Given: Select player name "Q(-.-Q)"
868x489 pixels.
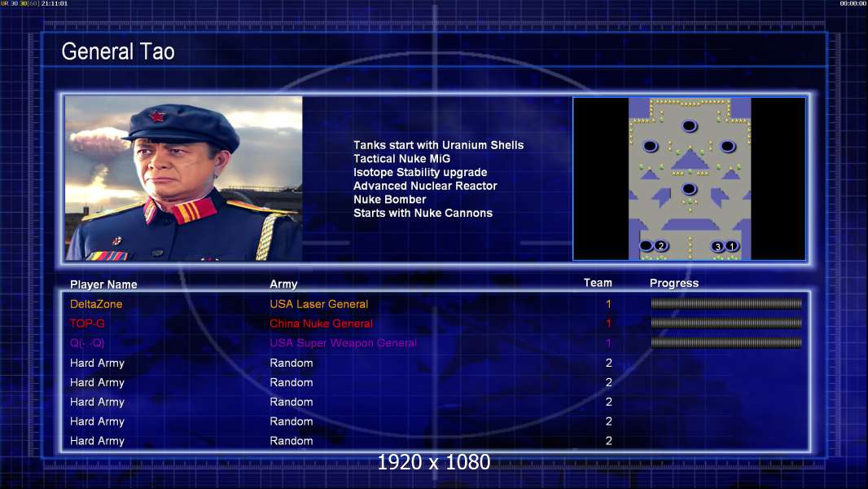Looking at the screenshot, I should click(87, 343).
